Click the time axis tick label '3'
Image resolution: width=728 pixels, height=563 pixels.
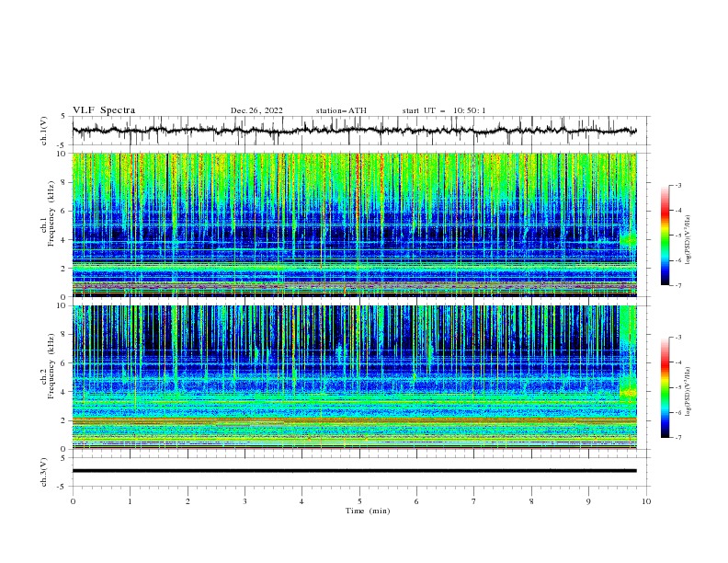click(x=245, y=501)
